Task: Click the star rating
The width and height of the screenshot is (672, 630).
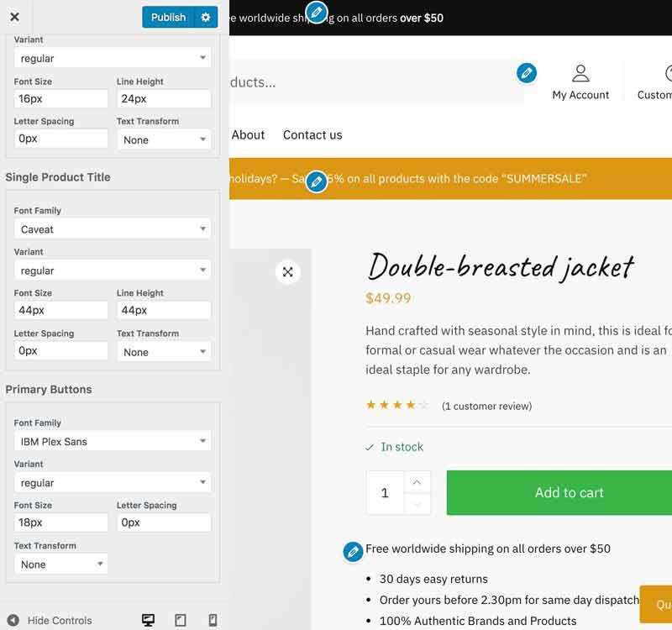Action: coord(396,405)
